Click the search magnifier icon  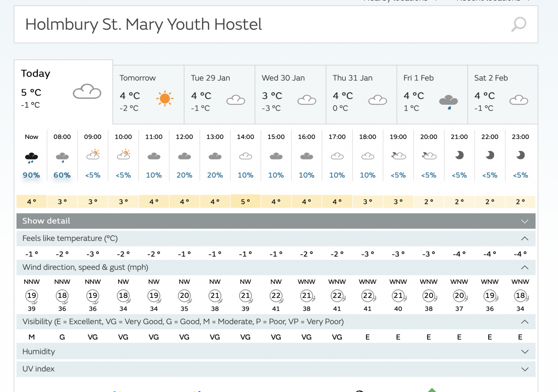[x=519, y=24]
